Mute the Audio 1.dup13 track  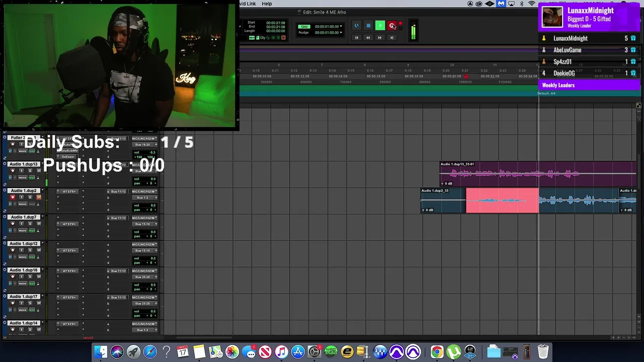(x=39, y=170)
